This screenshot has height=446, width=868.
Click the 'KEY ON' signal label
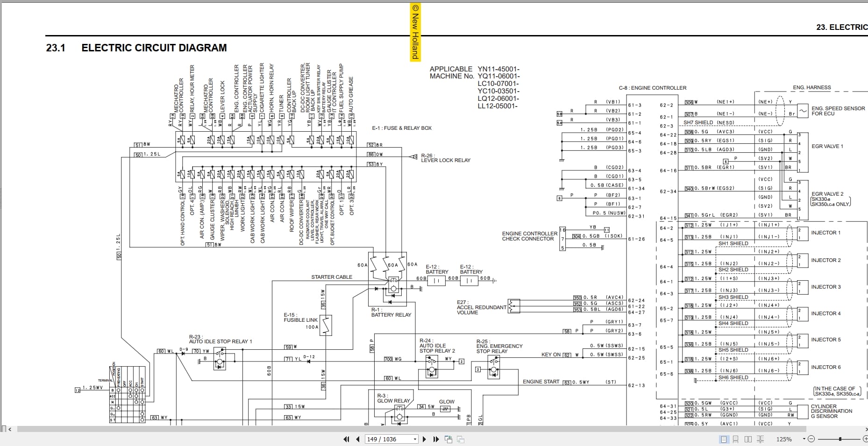point(551,354)
